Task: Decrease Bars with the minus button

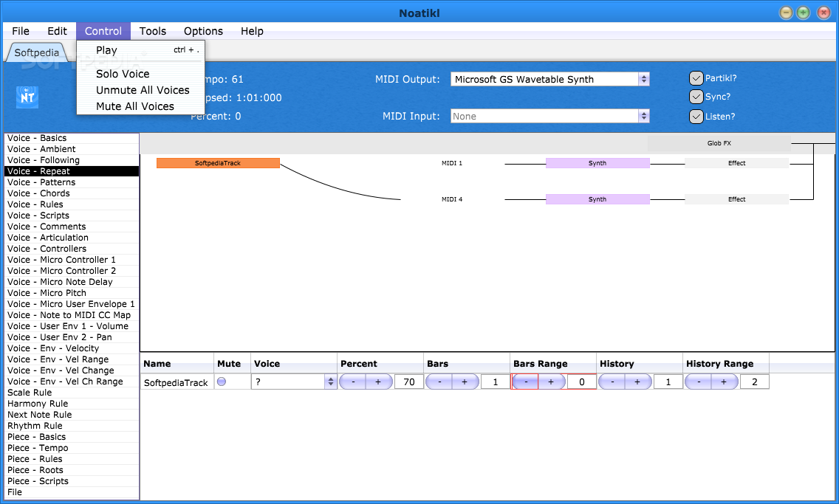Action: click(x=440, y=382)
